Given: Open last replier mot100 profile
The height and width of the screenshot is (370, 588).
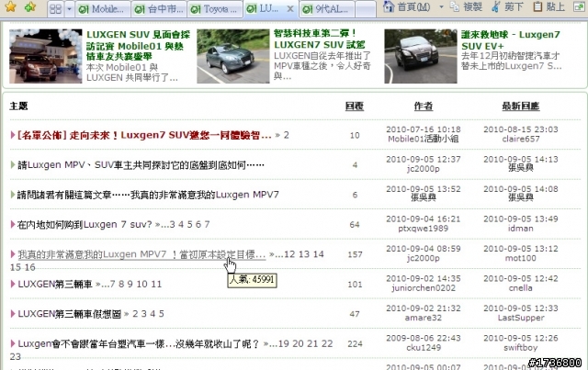Looking at the screenshot, I should [521, 258].
